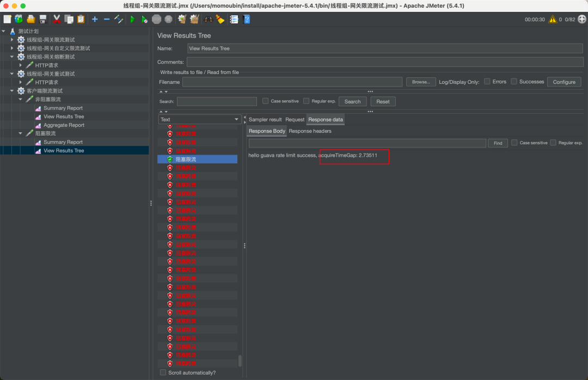Click the Expand All plus icon
Viewport: 588px width, 380px height.
(x=95, y=19)
